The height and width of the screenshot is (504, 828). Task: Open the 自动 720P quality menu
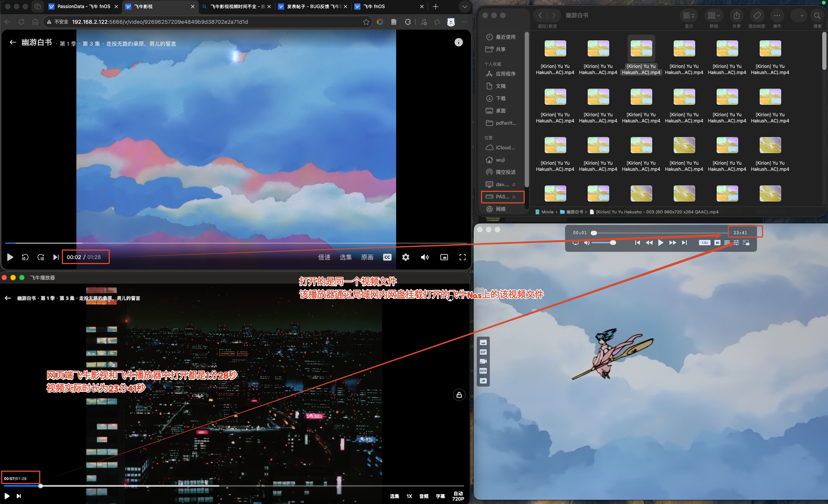tap(458, 496)
